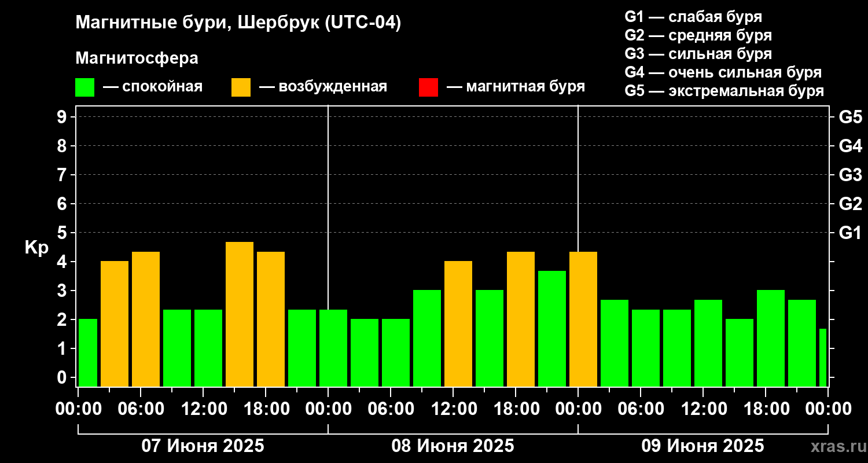Image resolution: width=868 pixels, height=463 pixels.
Task: Click the green 03:00–06:00 bar on 08 Июня
Action: coord(365,352)
